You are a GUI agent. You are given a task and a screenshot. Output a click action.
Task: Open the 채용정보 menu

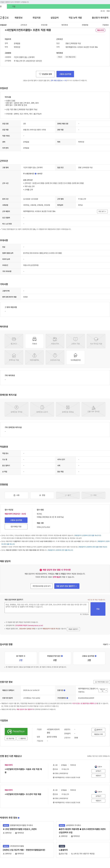[18, 18]
